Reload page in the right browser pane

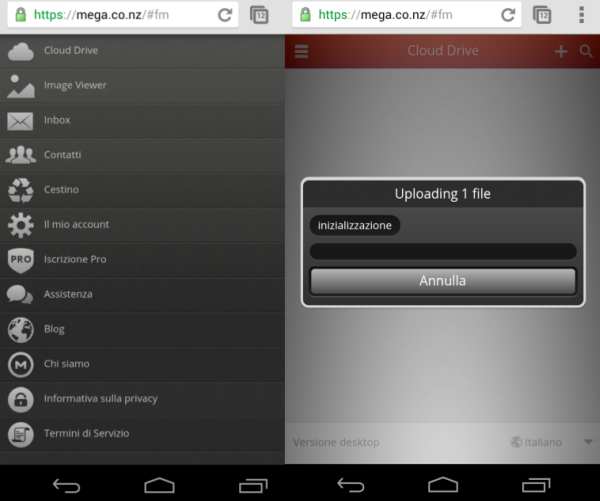pos(508,15)
